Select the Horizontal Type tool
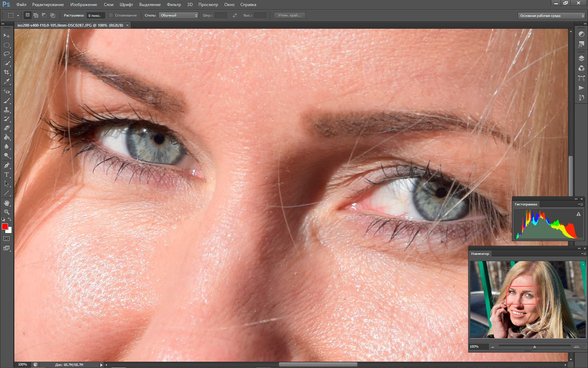Image resolution: width=588 pixels, height=368 pixels. click(x=7, y=175)
